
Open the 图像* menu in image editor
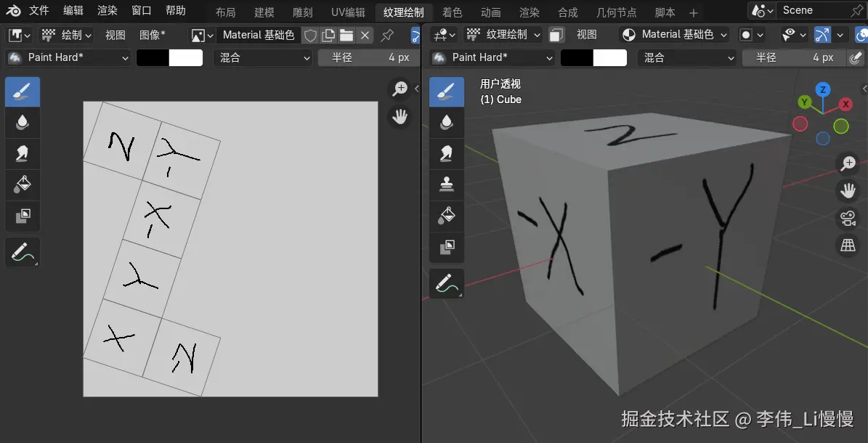[x=153, y=36]
